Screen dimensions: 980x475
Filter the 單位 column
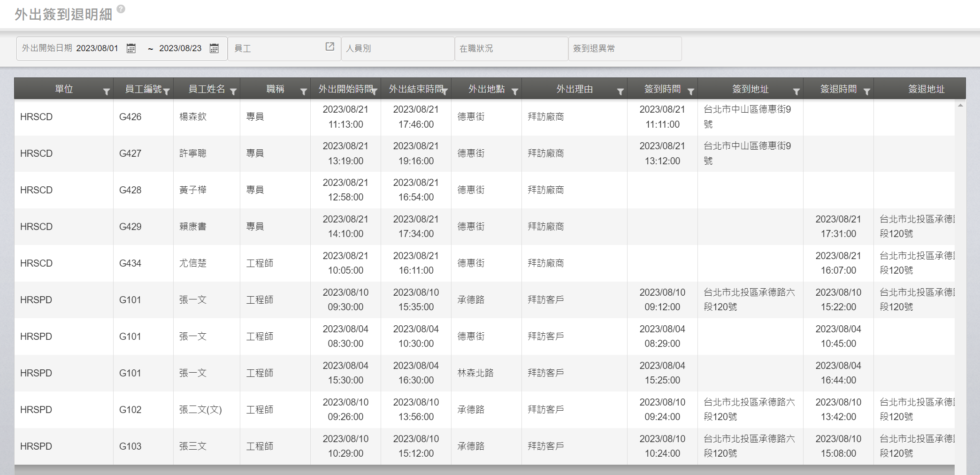pos(107,92)
